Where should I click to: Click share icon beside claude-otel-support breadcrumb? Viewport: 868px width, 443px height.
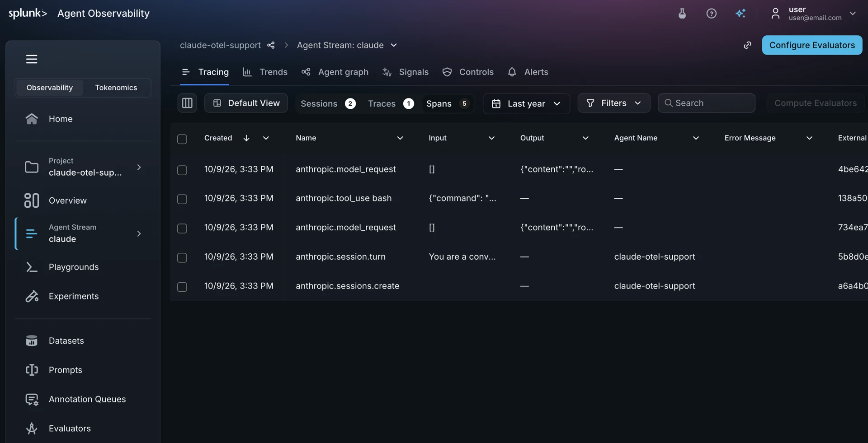pyautogui.click(x=271, y=45)
